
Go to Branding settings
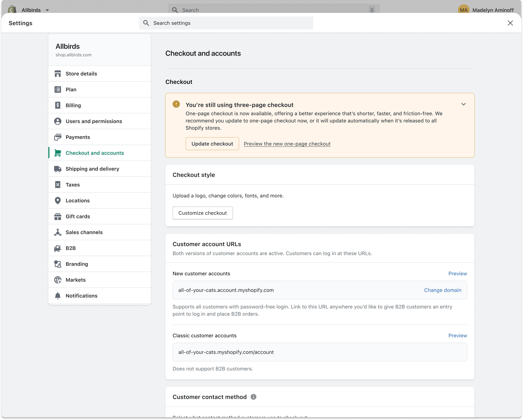pyautogui.click(x=100, y=264)
